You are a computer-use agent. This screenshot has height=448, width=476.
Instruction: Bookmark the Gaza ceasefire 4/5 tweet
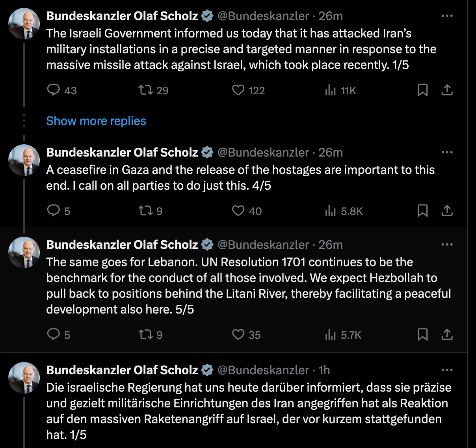click(x=422, y=211)
